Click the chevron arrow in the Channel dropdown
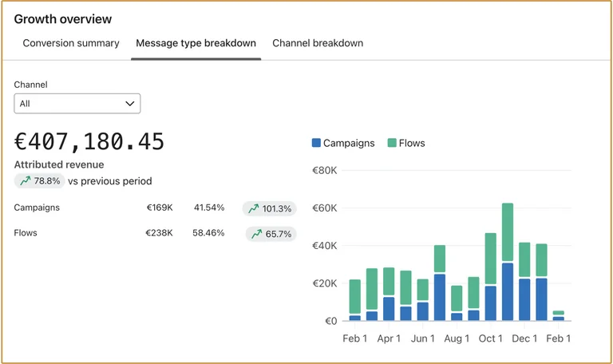 130,104
